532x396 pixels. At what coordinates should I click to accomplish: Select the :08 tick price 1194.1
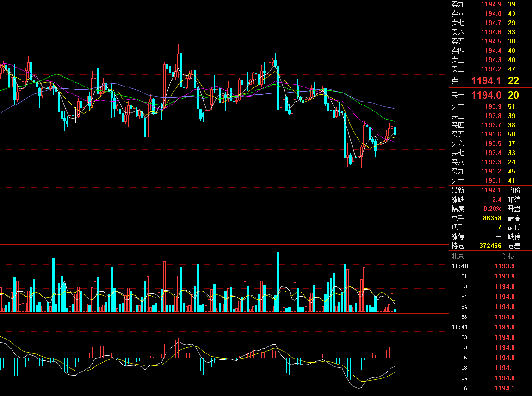point(505,368)
